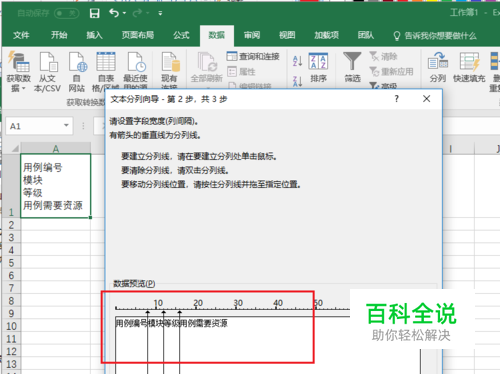Toggle the AutoSave switch
Image resolution: width=500 pixels, height=374 pixels.
[66, 13]
